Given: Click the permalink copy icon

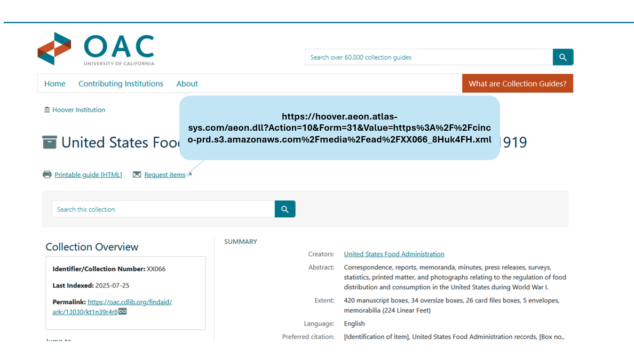Looking at the screenshot, I should pos(123,311).
